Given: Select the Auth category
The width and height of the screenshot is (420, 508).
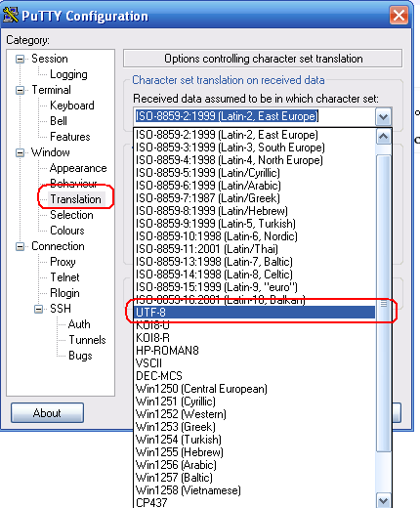Looking at the screenshot, I should [x=79, y=324].
